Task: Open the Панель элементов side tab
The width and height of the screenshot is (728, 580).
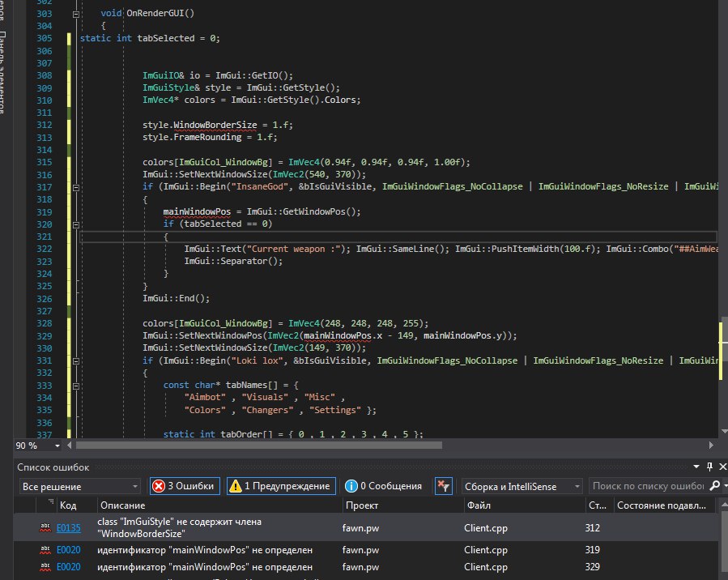Action: click(3, 69)
